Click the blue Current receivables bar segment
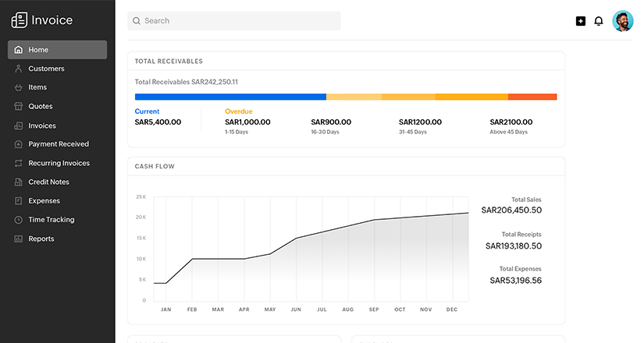Image resolution: width=644 pixels, height=343 pixels. click(x=230, y=97)
